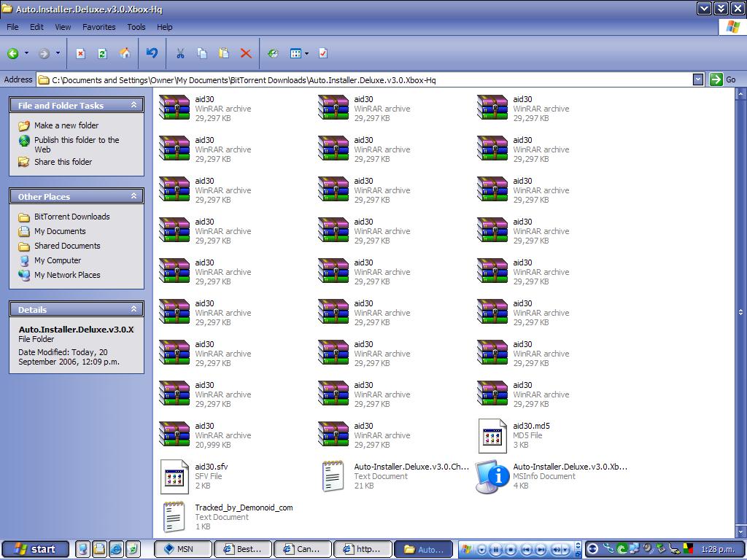Open My Documents from Other Places
The width and height of the screenshot is (747, 560).
(x=60, y=231)
